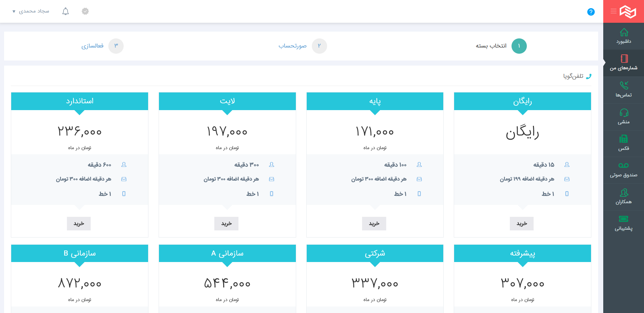This screenshot has height=313, width=644.
Task: Go to Calls (تماس‌ها) in sidebar
Action: tap(624, 86)
